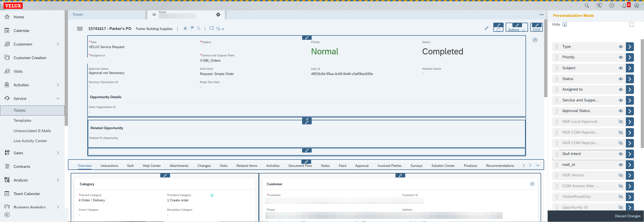Hide the GoA Intent field
644x222 pixels.
621,154
